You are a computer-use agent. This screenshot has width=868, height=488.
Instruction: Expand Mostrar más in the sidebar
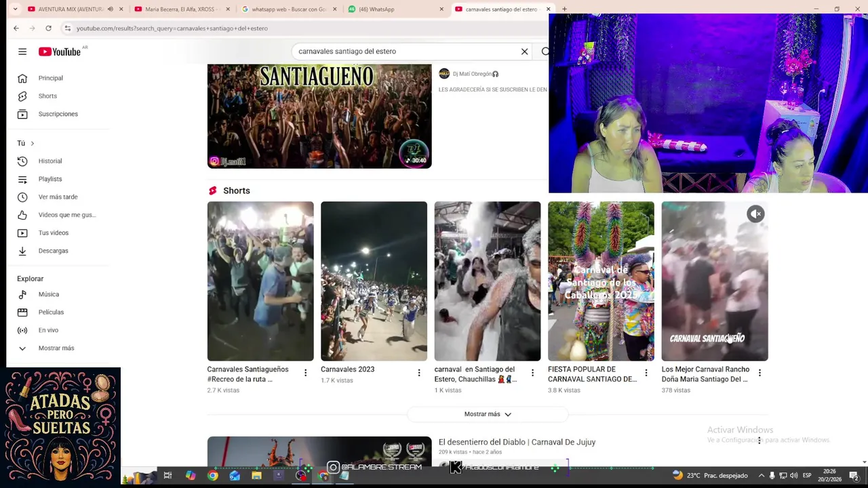coord(58,348)
